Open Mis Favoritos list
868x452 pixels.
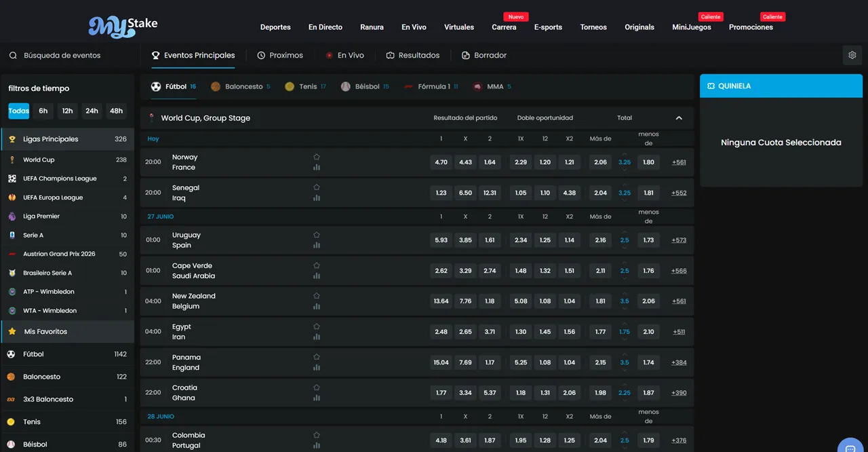(x=67, y=331)
